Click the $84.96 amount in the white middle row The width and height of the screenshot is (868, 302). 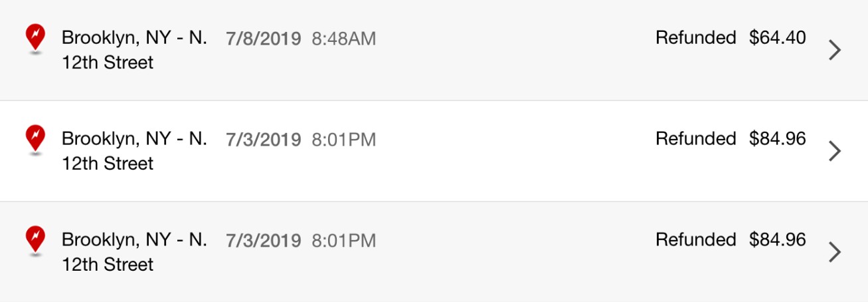tap(778, 138)
